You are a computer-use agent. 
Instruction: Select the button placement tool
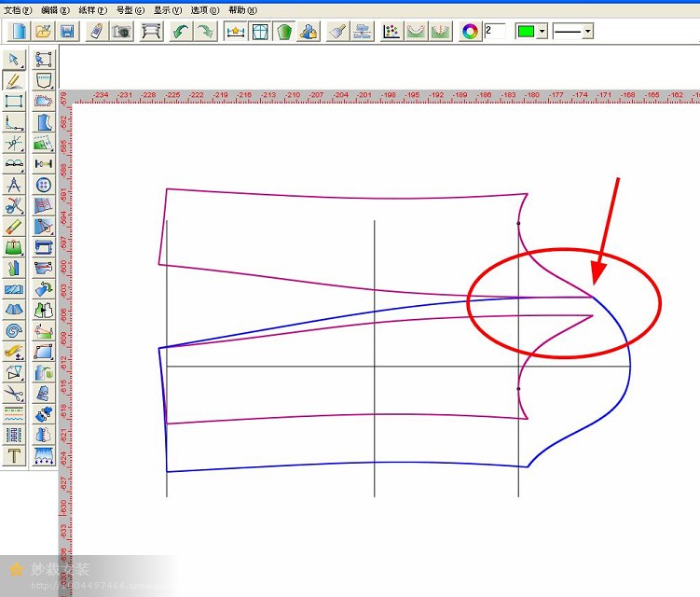(43, 184)
